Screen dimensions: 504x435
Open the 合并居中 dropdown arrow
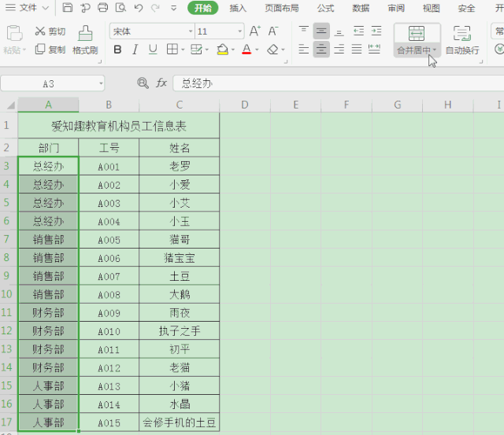tap(435, 50)
